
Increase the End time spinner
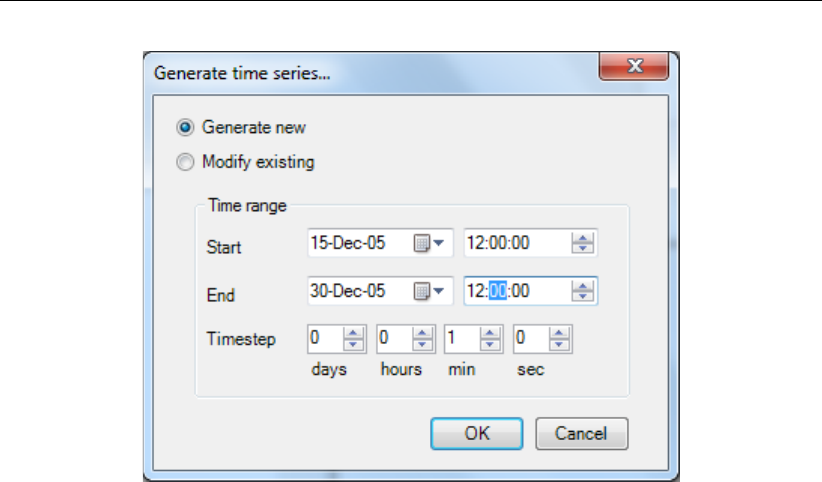(585, 286)
